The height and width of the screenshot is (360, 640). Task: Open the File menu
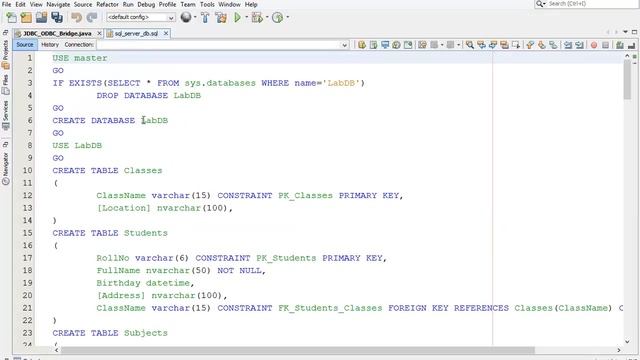(6, 4)
